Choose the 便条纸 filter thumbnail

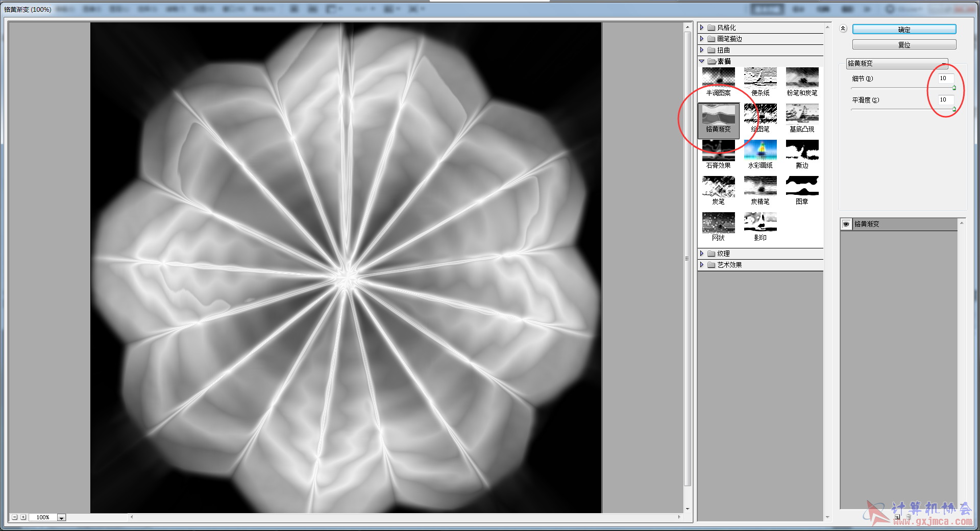coord(760,78)
